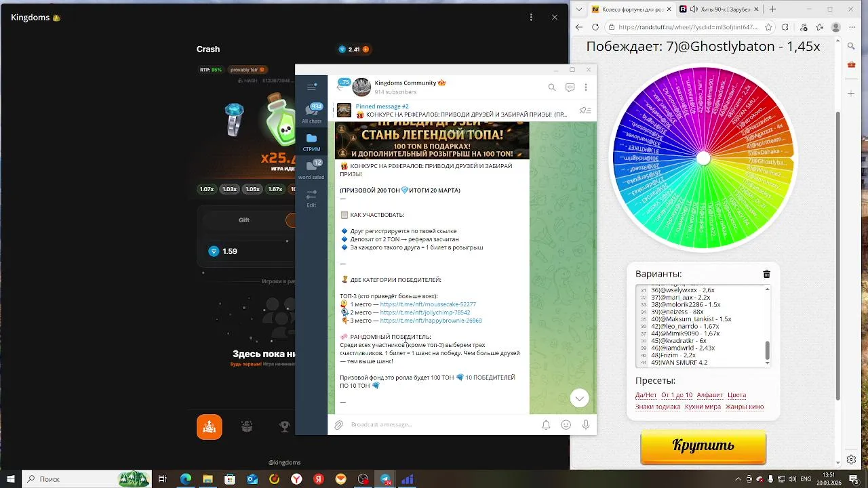This screenshot has height=488, width=868.
Task: Add balance with plus next to 2.41
Action: click(x=366, y=49)
